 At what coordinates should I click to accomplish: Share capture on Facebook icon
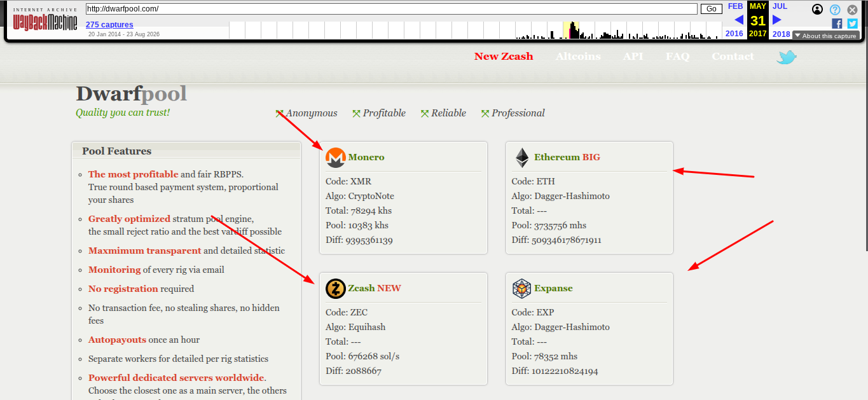(837, 24)
